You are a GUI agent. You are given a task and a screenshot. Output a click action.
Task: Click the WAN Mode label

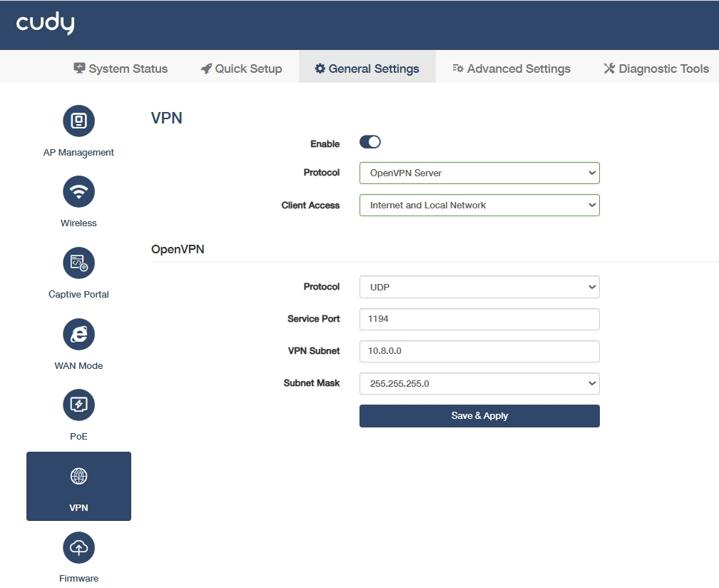click(78, 365)
